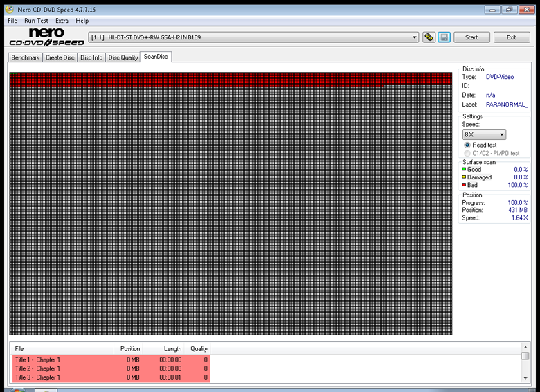540x392 pixels.
Task: Click the Bad 100.0 % value
Action: (518, 185)
